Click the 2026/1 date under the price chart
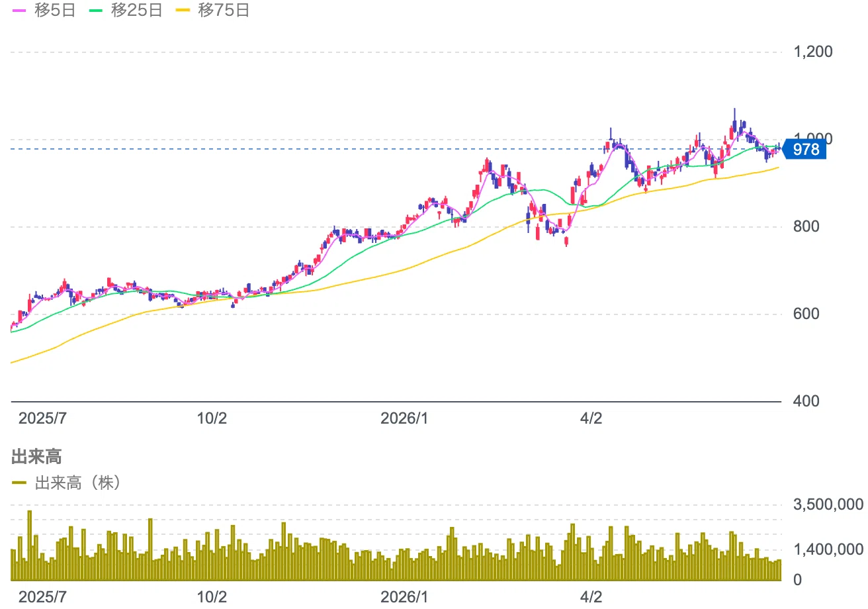The width and height of the screenshot is (868, 609). point(406,418)
